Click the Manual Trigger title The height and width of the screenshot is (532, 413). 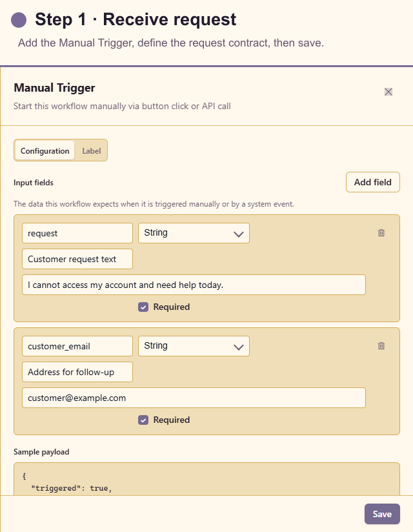point(54,88)
